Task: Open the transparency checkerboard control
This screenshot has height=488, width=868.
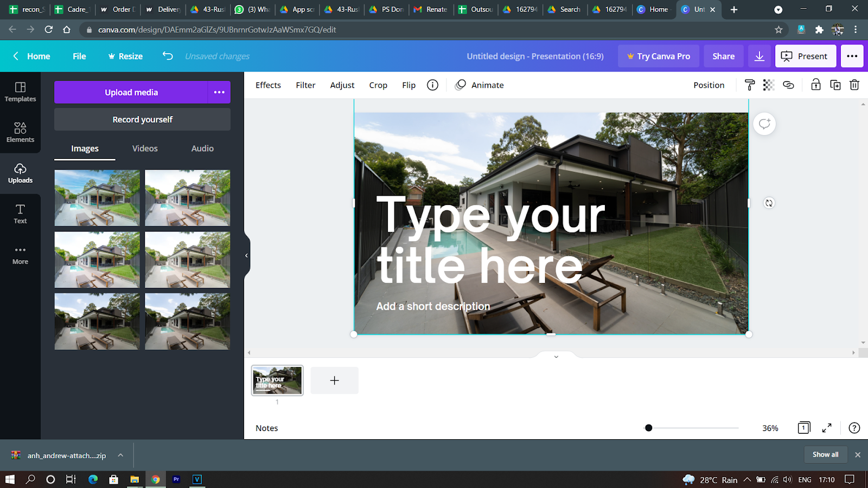Action: [x=768, y=85]
